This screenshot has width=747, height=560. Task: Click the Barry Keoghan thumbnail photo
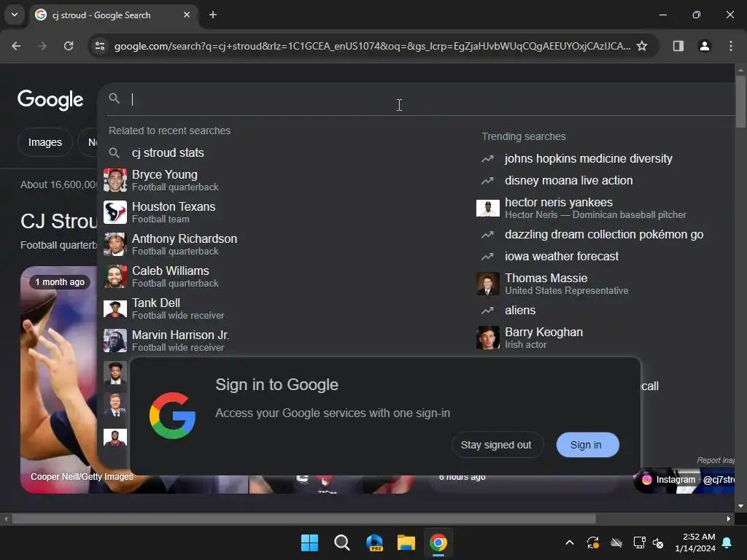488,338
